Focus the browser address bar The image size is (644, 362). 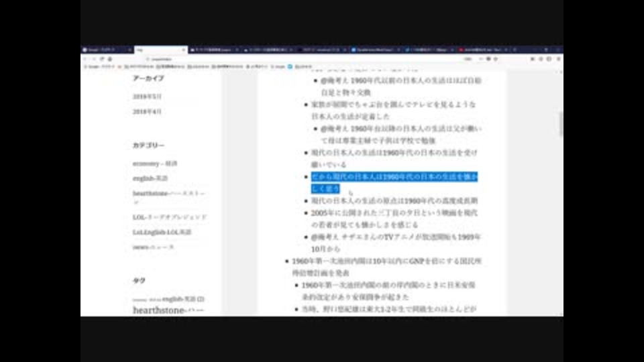coord(304,59)
